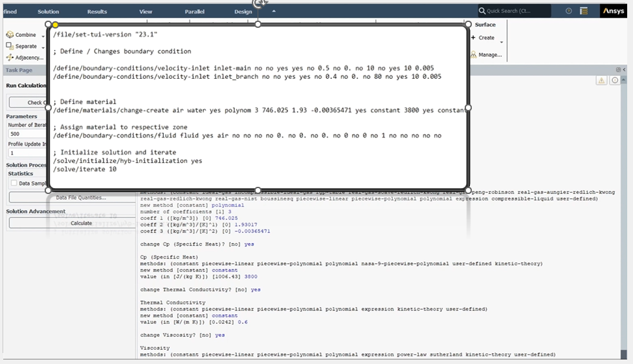The height and width of the screenshot is (364, 633).
Task: Open the Design ribbon tab
Action: tap(243, 12)
